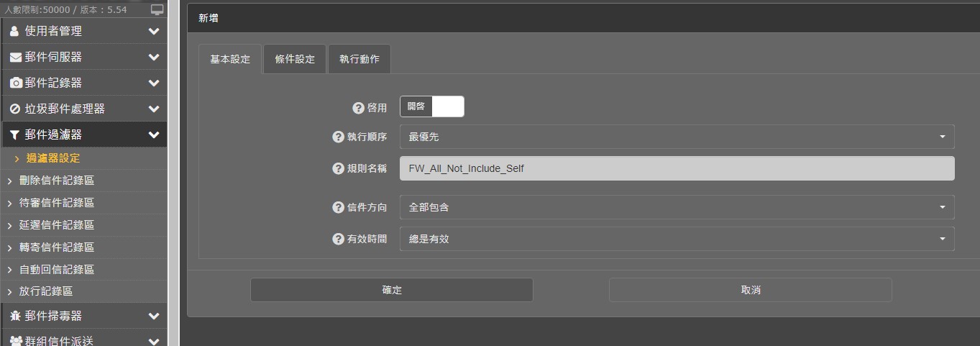
Task: Switch to the 執行動作 tab
Action: [359, 59]
